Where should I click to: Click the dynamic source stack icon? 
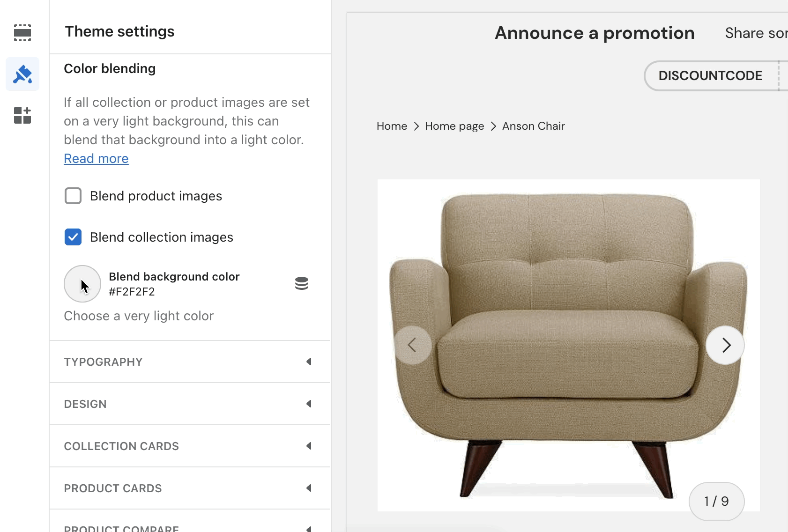[302, 283]
